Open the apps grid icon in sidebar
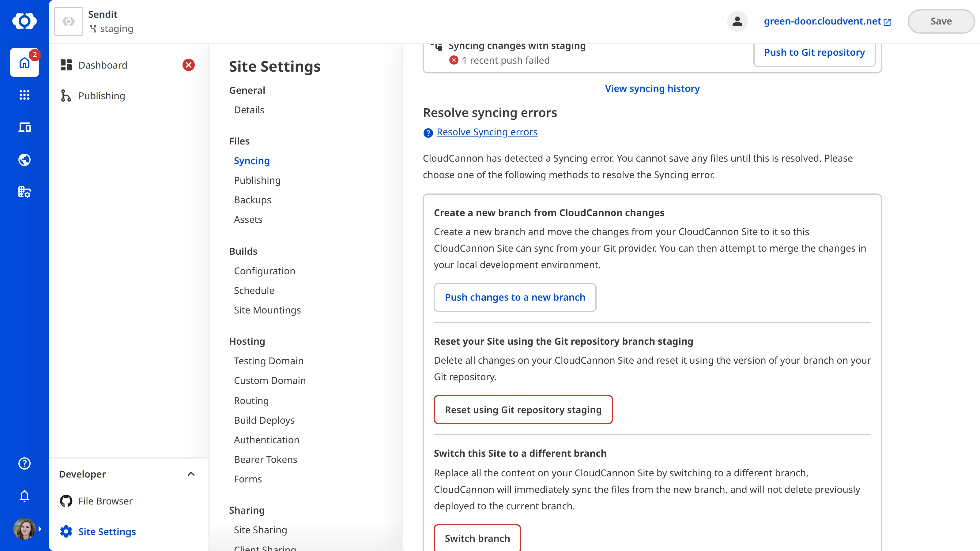The height and width of the screenshot is (551, 980). point(24,95)
